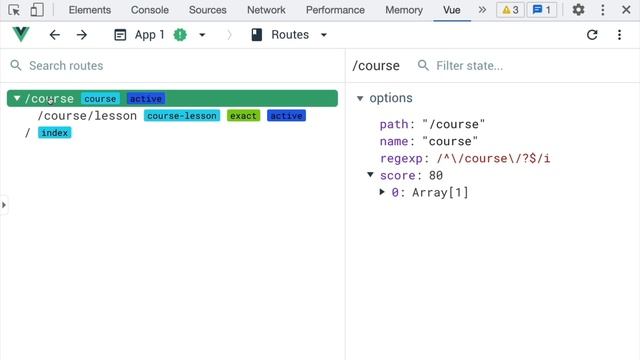Click the /course state header title
This screenshot has height=360, width=640.
[376, 66]
